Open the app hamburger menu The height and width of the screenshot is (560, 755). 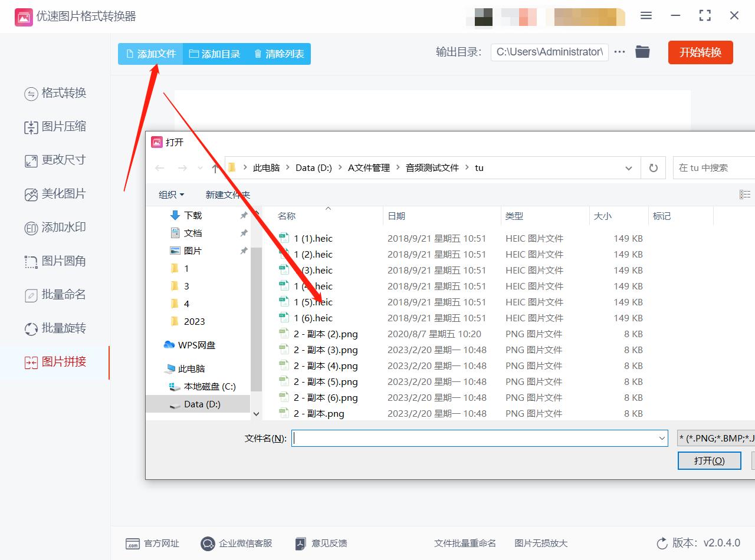(x=646, y=16)
